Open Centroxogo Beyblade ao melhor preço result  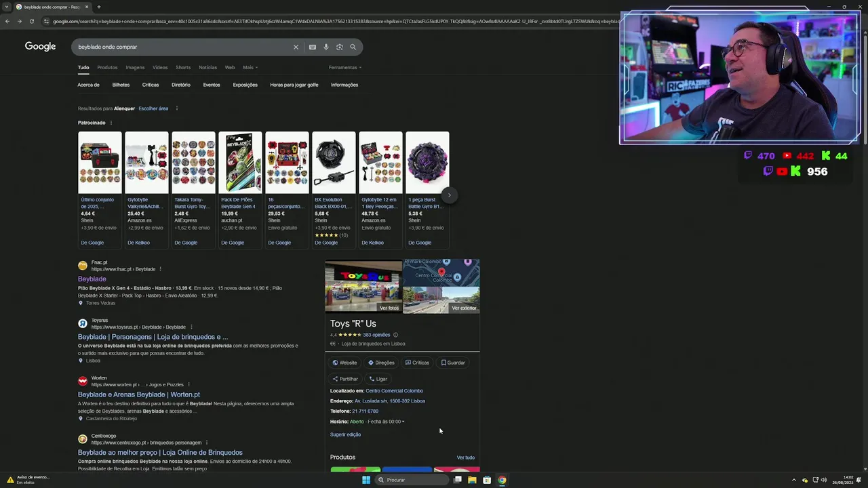[x=160, y=453]
